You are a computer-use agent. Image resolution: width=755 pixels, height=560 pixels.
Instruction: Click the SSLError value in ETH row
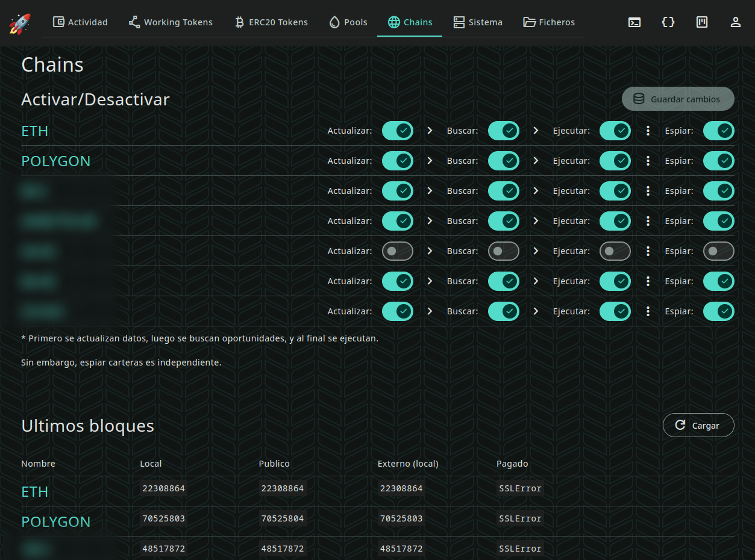point(520,488)
